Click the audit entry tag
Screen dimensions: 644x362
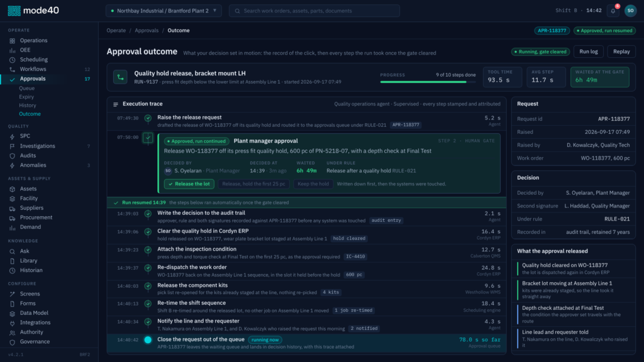(386, 221)
